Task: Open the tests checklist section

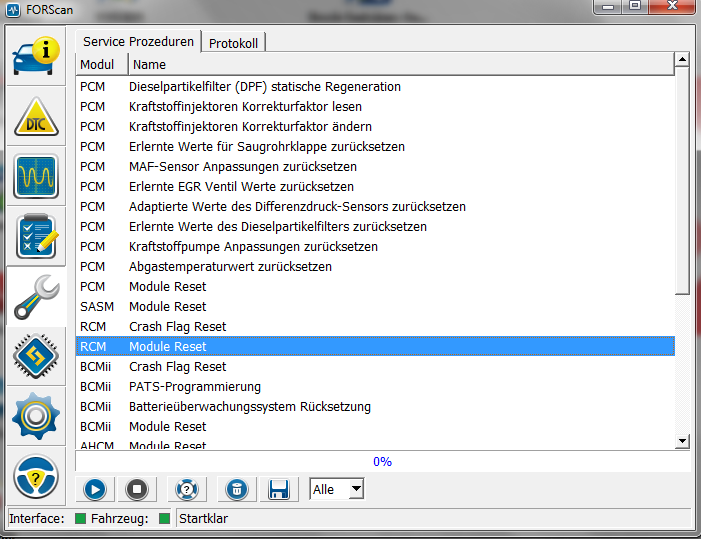Action: click(35, 237)
